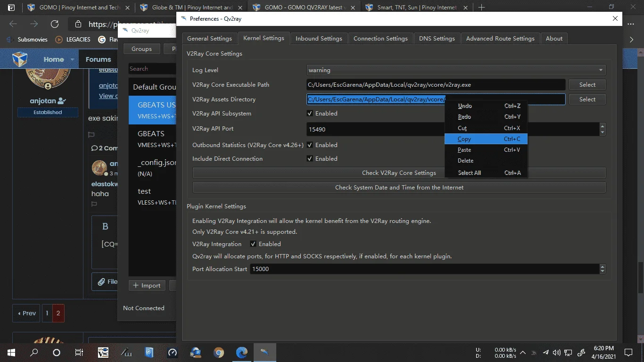The image size is (644, 362).
Task: Open the Log Level dropdown
Action: pyautogui.click(x=456, y=70)
